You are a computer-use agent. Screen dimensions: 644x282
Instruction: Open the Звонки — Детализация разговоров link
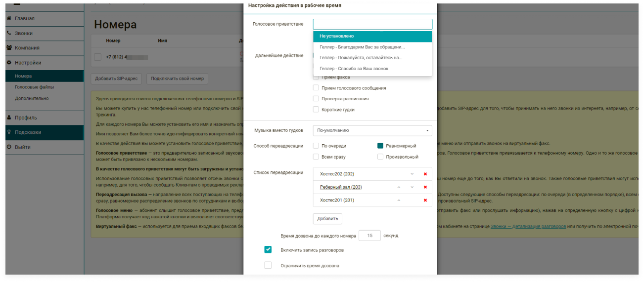[528, 226]
